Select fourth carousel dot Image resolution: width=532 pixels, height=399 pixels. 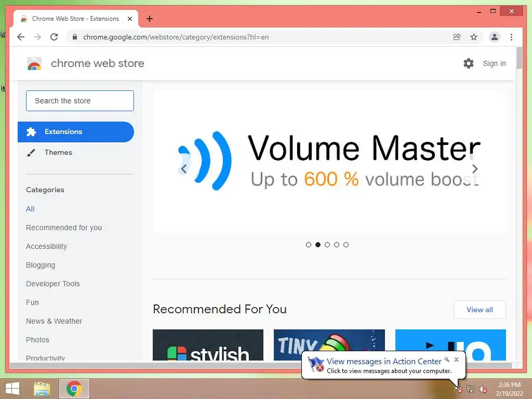pos(337,245)
